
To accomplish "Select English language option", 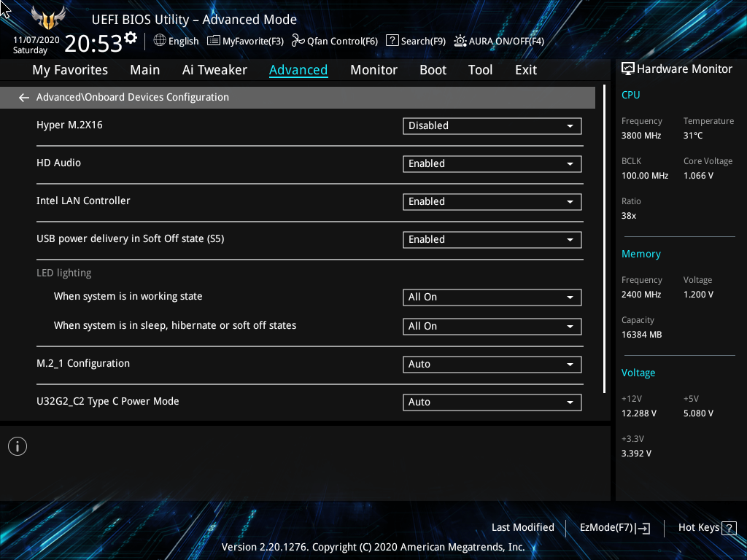I will 183,42.
